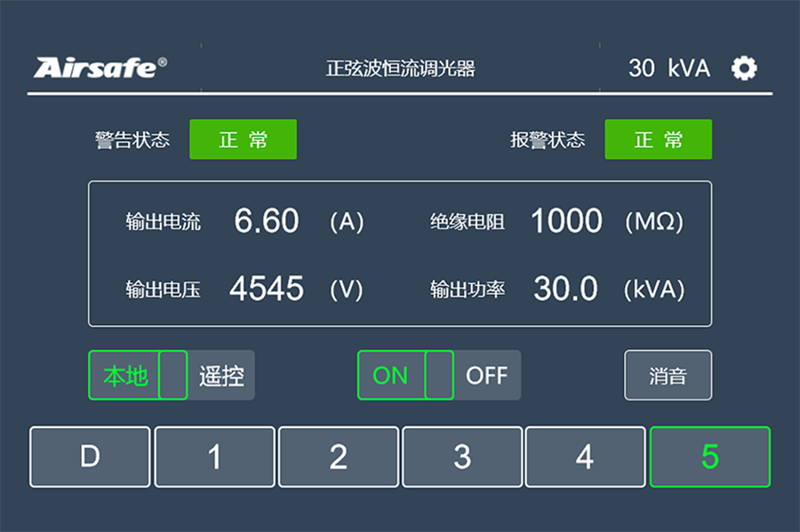Image resolution: width=800 pixels, height=532 pixels.
Task: Activate brightness level 3
Action: coord(461,457)
